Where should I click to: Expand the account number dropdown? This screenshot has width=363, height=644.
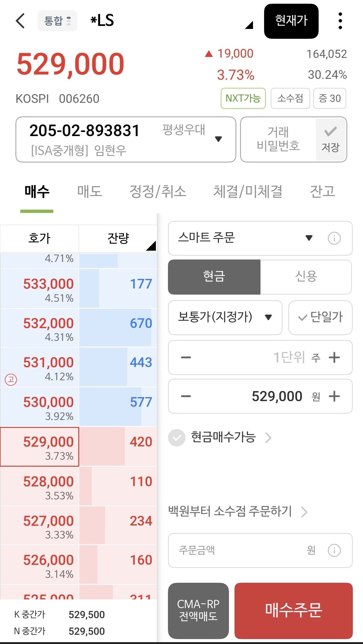tap(218, 139)
